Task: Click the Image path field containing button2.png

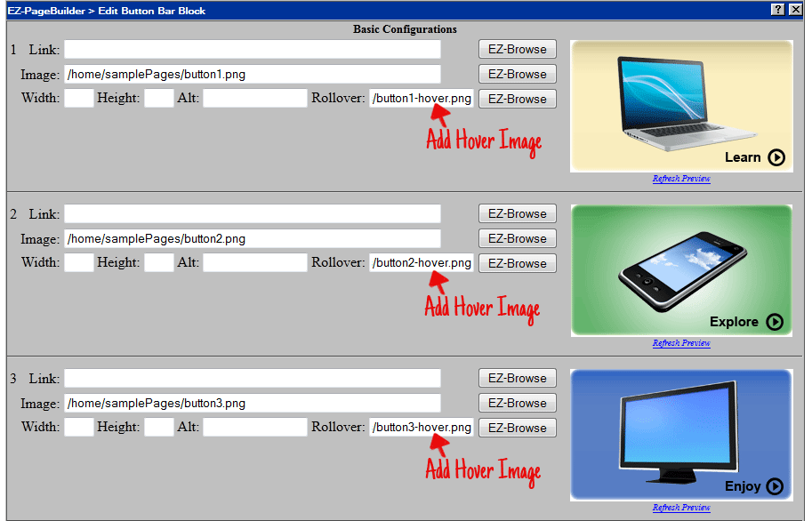Action: point(253,239)
